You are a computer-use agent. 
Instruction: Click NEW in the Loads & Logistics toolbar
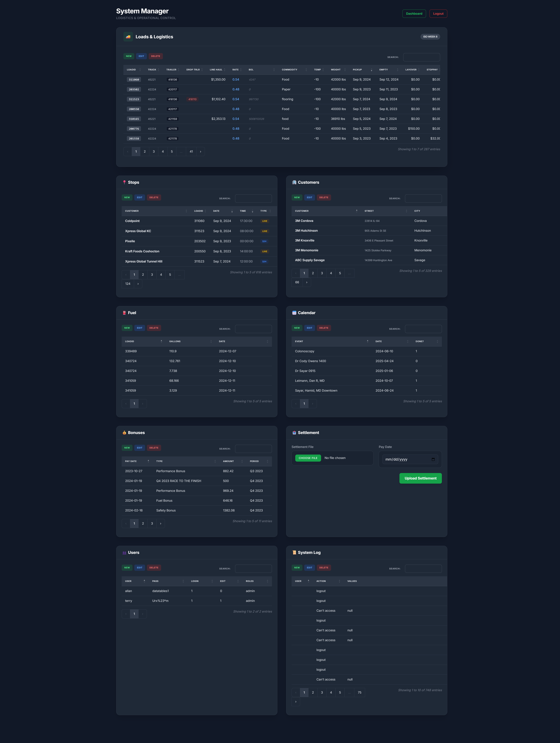(x=129, y=56)
